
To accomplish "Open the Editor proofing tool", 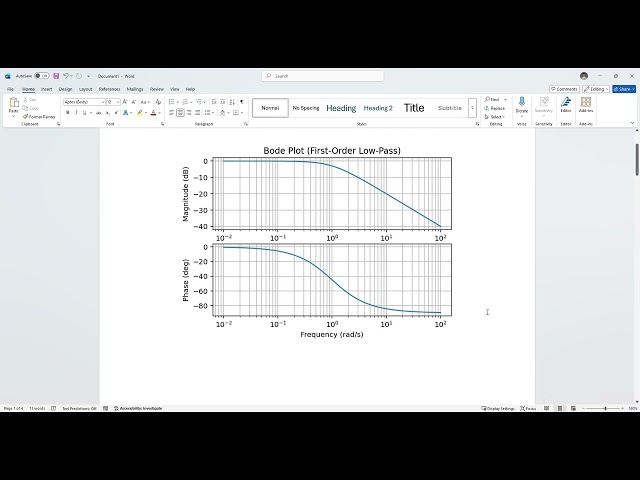I will 566,104.
